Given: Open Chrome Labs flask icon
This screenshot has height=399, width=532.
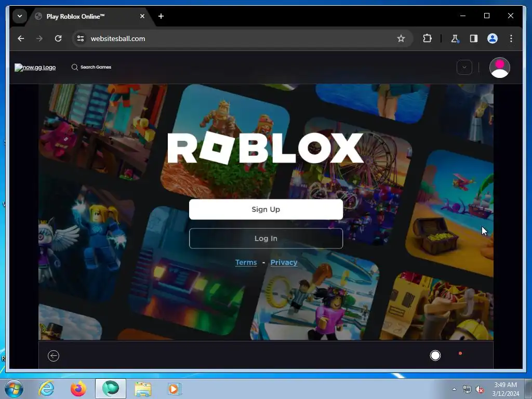Looking at the screenshot, I should (x=455, y=38).
